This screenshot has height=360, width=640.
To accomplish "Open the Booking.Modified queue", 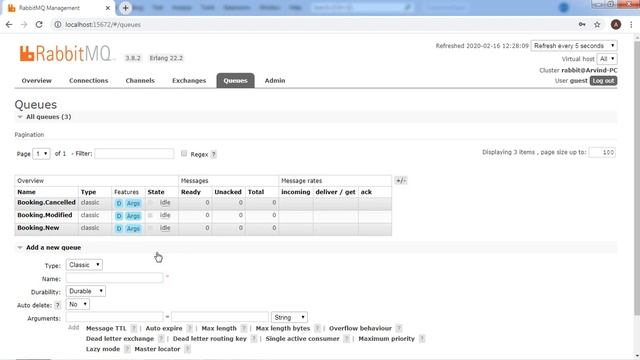I will [45, 215].
